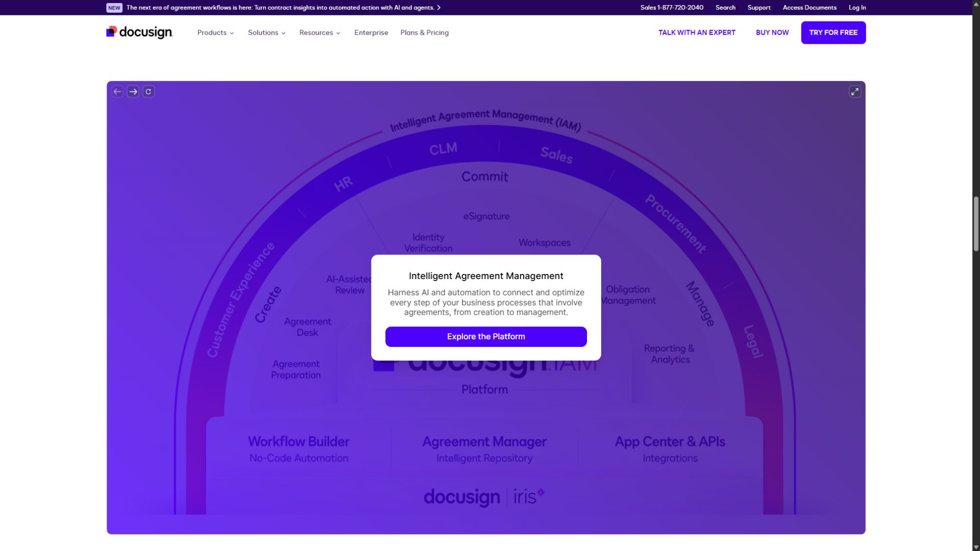
Task: Click the Create stage label
Action: 268,305
